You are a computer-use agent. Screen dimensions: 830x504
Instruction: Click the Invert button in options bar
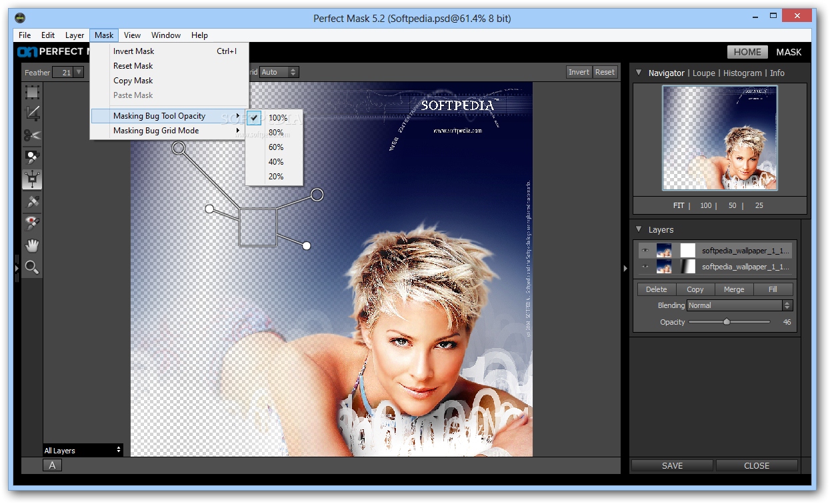click(579, 72)
